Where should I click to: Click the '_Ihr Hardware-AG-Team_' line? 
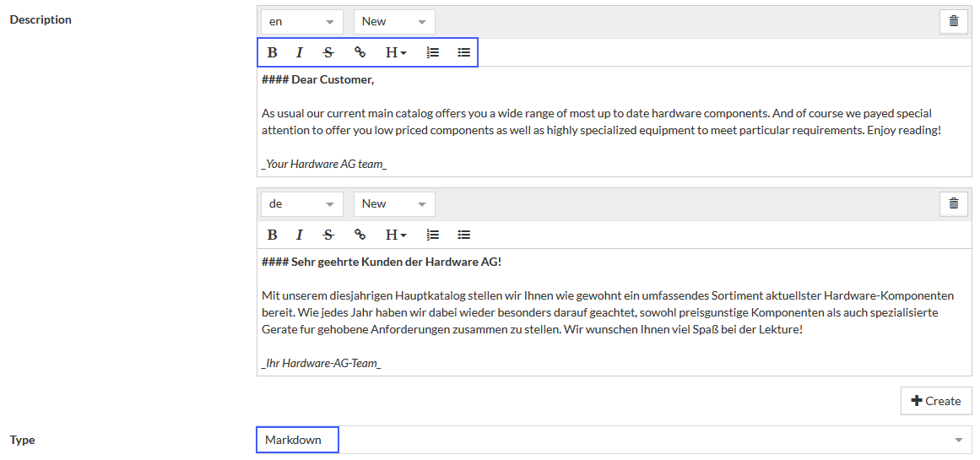click(322, 363)
